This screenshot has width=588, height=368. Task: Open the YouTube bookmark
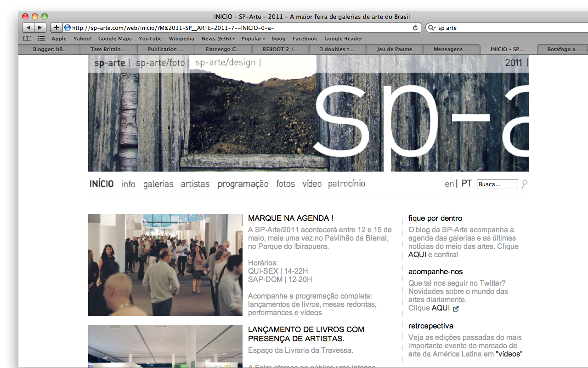pyautogui.click(x=150, y=39)
